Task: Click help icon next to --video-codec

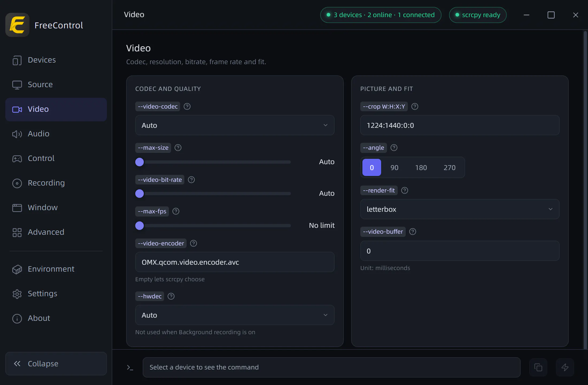Action: (x=187, y=106)
